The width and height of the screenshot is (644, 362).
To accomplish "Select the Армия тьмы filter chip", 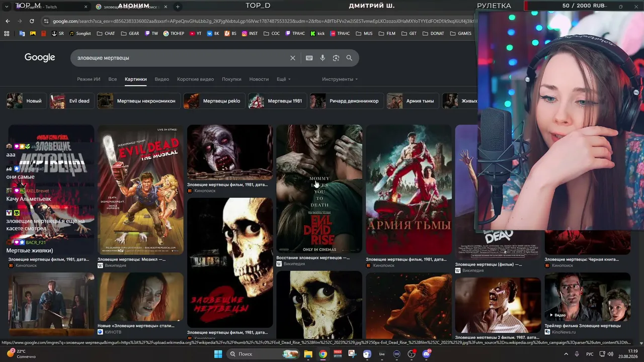I will 413,101.
